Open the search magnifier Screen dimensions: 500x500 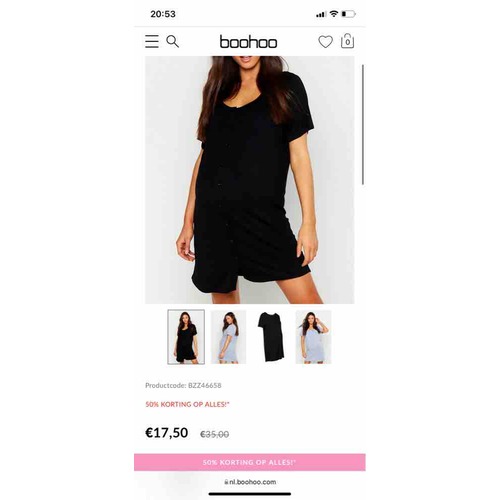tap(172, 41)
